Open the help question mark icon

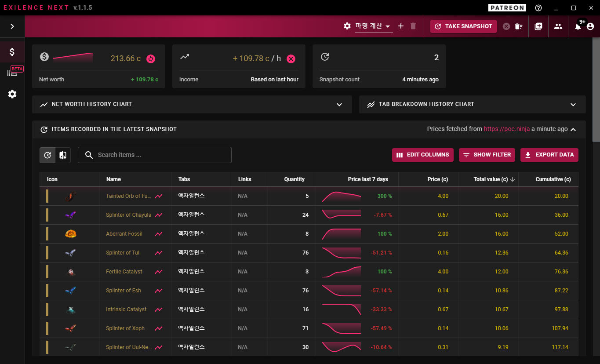pyautogui.click(x=538, y=8)
